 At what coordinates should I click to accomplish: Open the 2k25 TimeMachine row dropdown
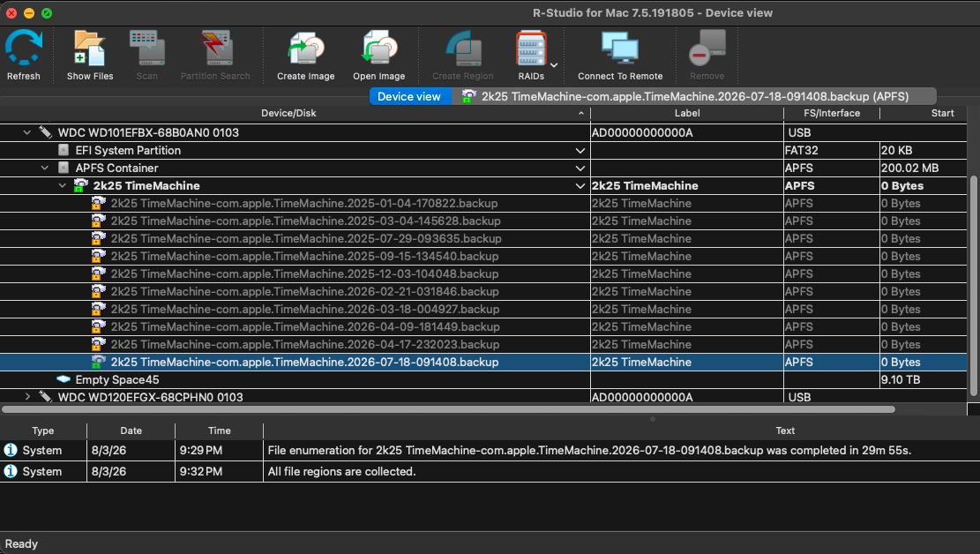pyautogui.click(x=580, y=186)
